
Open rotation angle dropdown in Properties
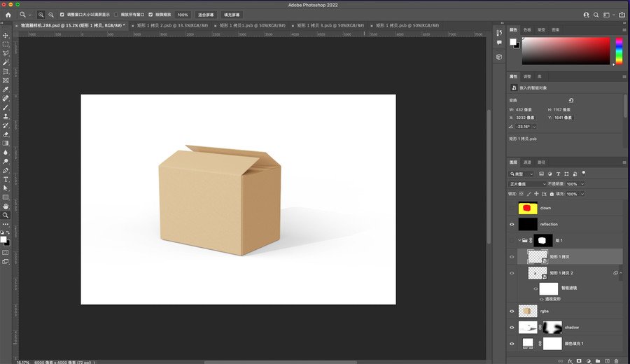[534, 127]
